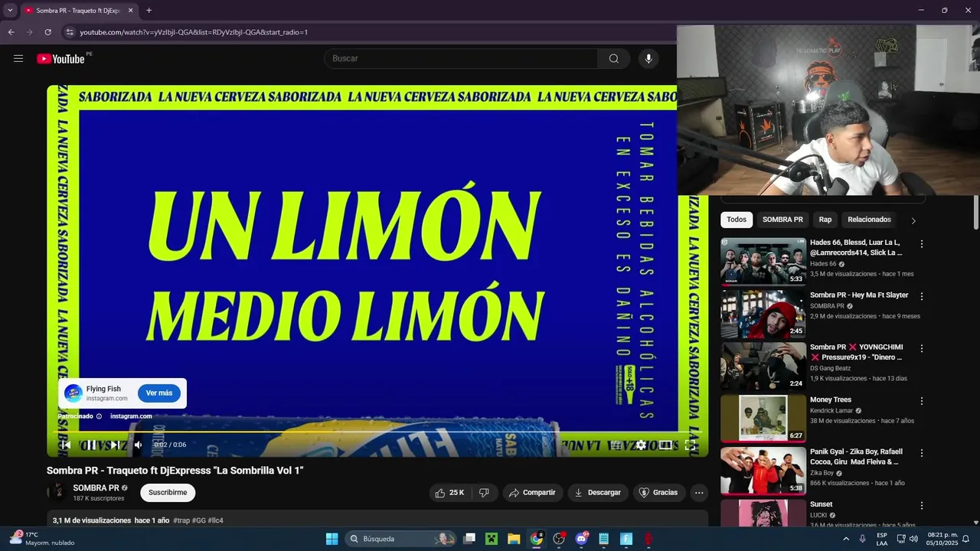Like the video with 25 K
This screenshot has height=551, width=980.
point(449,493)
